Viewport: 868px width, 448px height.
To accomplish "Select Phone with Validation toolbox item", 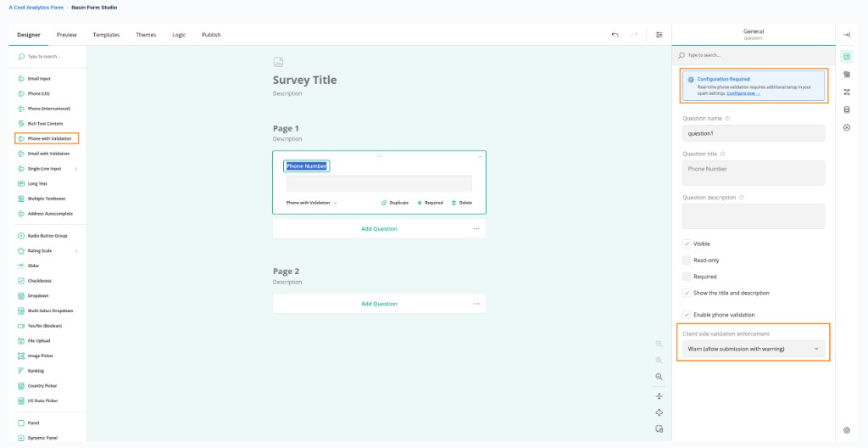I will coord(47,138).
